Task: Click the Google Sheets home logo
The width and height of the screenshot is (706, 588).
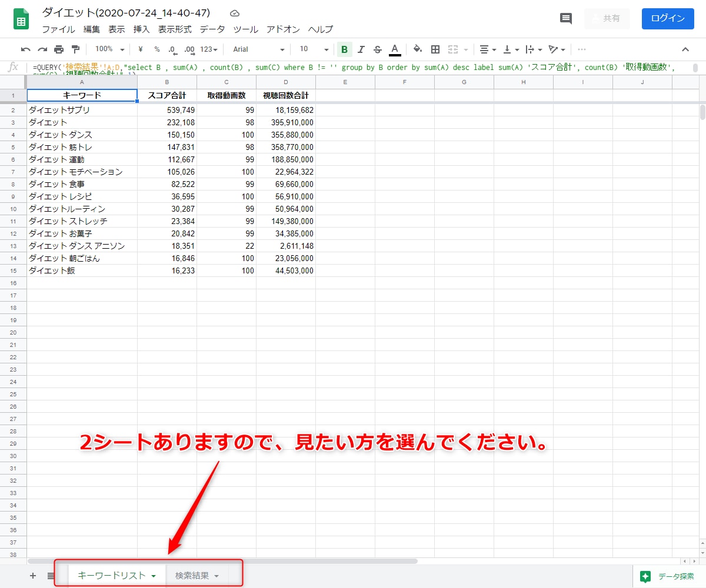Action: (x=22, y=19)
